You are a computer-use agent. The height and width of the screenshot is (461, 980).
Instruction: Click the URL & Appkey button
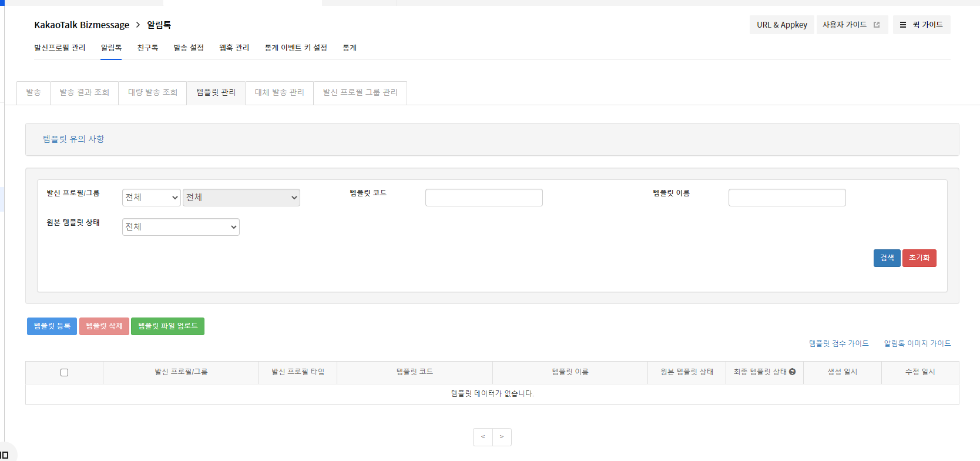coord(782,25)
